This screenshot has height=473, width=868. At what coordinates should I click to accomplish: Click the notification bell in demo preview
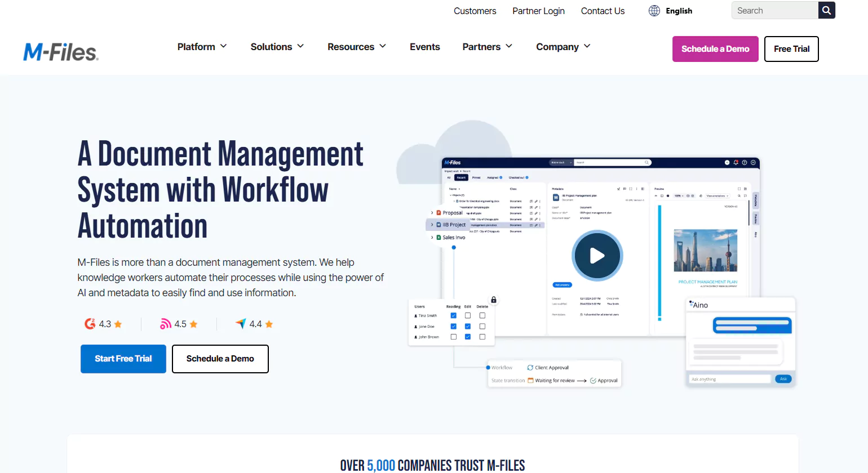tap(736, 162)
